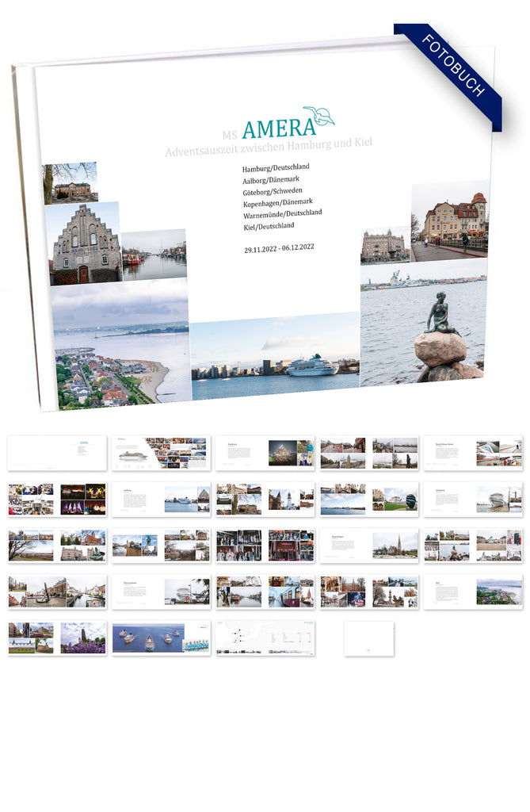This screenshot has width=530, height=812.
Task: Select the aerial coastal town cover photo
Action: coord(120,347)
